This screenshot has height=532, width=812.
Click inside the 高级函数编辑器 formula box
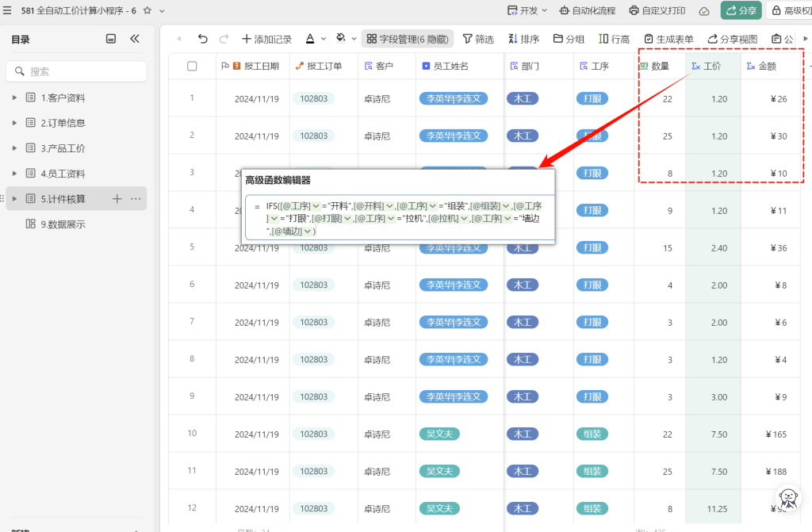pyautogui.click(x=400, y=217)
